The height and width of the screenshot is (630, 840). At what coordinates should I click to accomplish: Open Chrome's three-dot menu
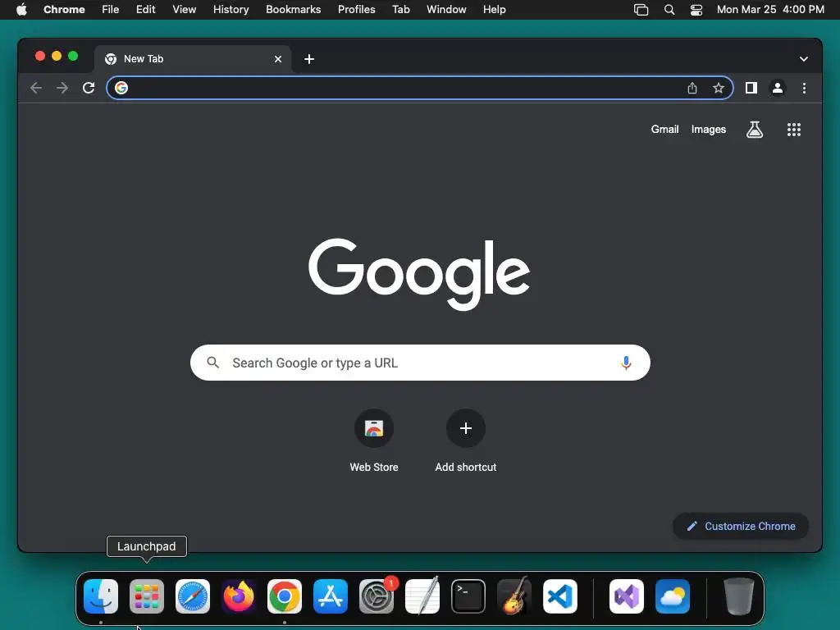coord(804,88)
